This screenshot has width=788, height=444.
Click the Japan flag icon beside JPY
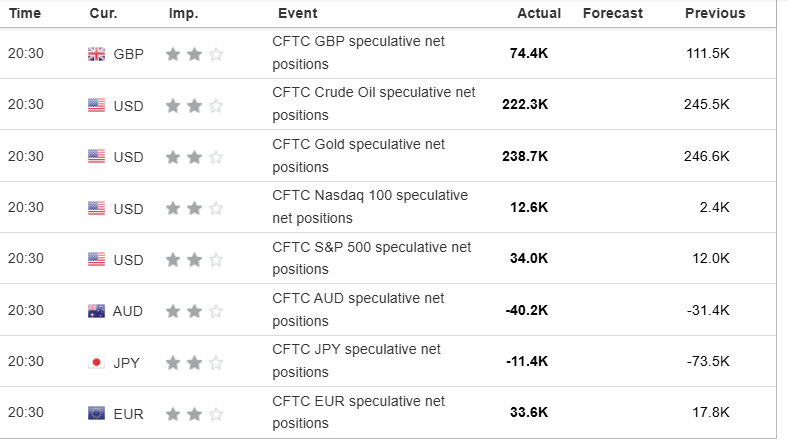coord(96,362)
